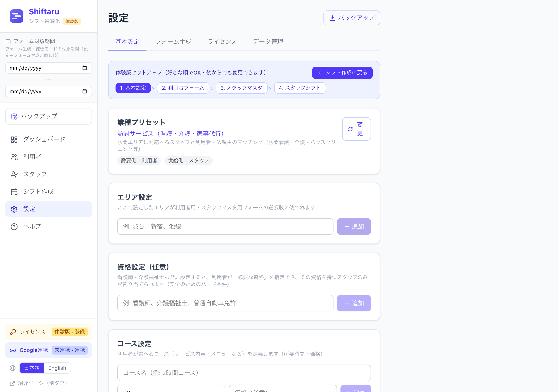Click the 供給側：スタッフ tag
This screenshot has height=392, width=558.
click(x=188, y=161)
